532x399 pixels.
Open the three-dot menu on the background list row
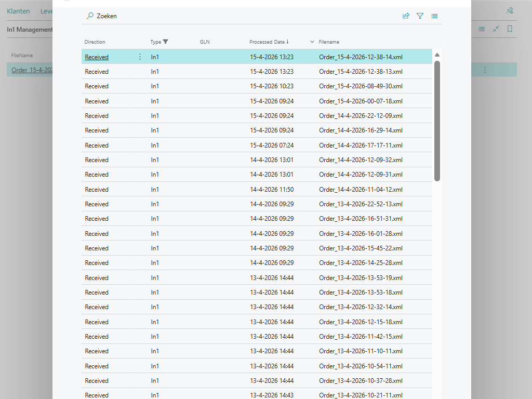click(485, 70)
